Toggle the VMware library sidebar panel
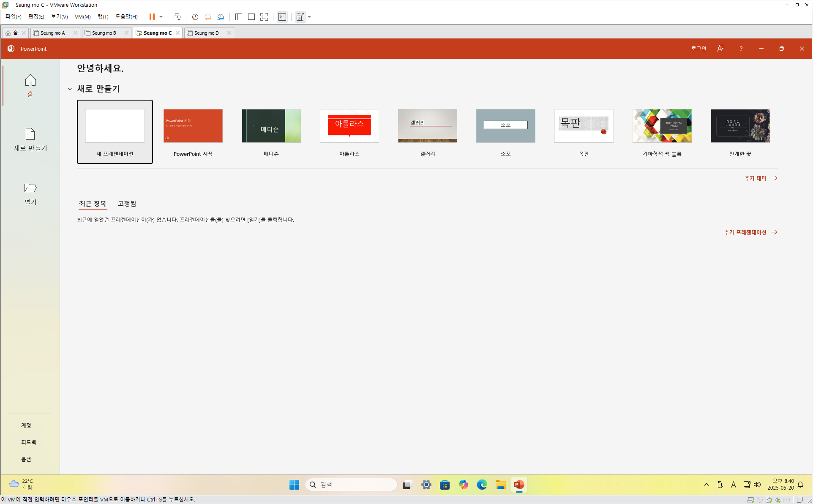This screenshot has width=813, height=504. point(239,17)
